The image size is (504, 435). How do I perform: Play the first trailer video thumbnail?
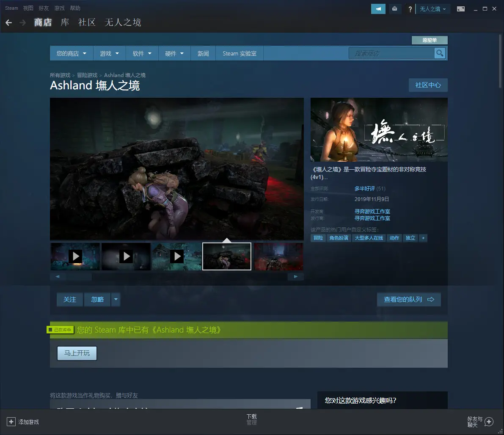(75, 256)
